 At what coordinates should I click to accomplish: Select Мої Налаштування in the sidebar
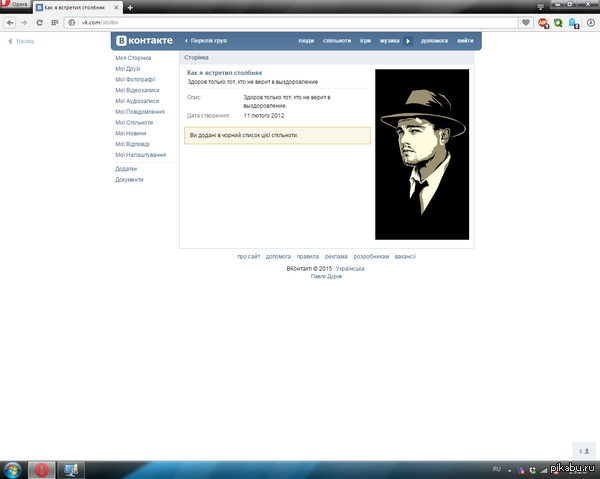pyautogui.click(x=139, y=155)
